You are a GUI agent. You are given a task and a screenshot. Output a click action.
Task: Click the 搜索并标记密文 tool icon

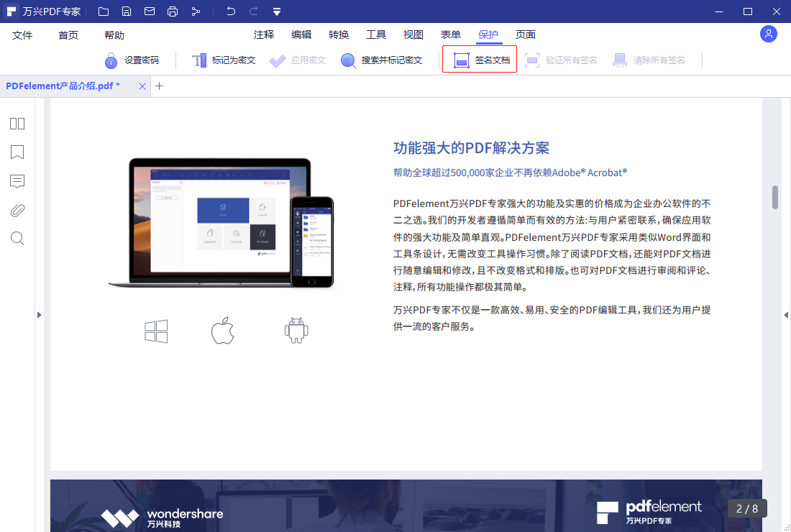pos(348,60)
